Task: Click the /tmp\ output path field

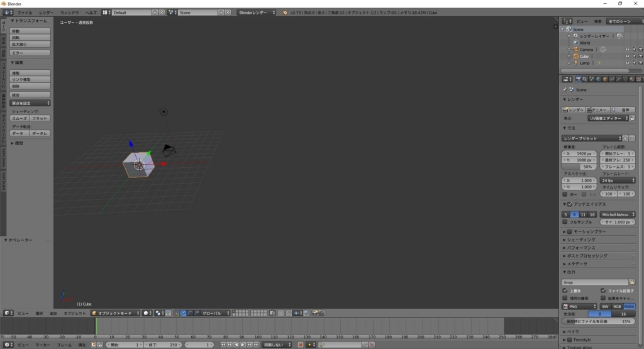Action: (595, 282)
